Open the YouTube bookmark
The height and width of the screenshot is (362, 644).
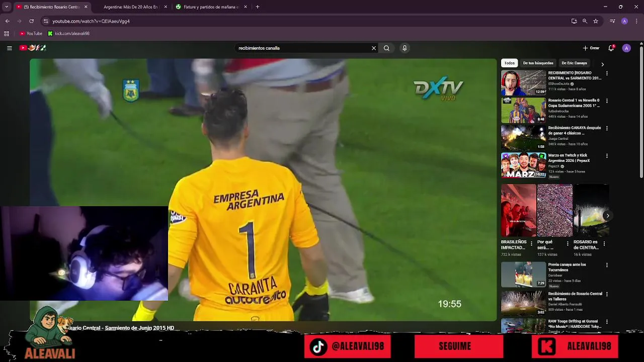pyautogui.click(x=31, y=34)
